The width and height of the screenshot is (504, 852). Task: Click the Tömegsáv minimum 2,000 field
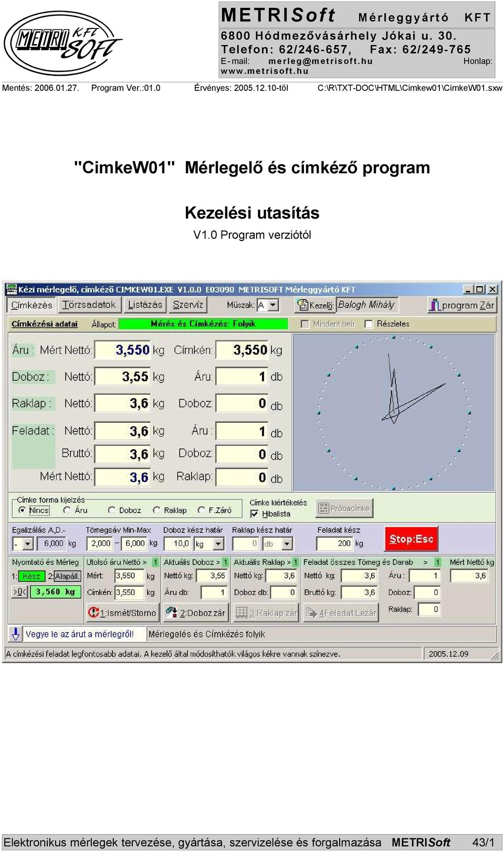pyautogui.click(x=99, y=544)
